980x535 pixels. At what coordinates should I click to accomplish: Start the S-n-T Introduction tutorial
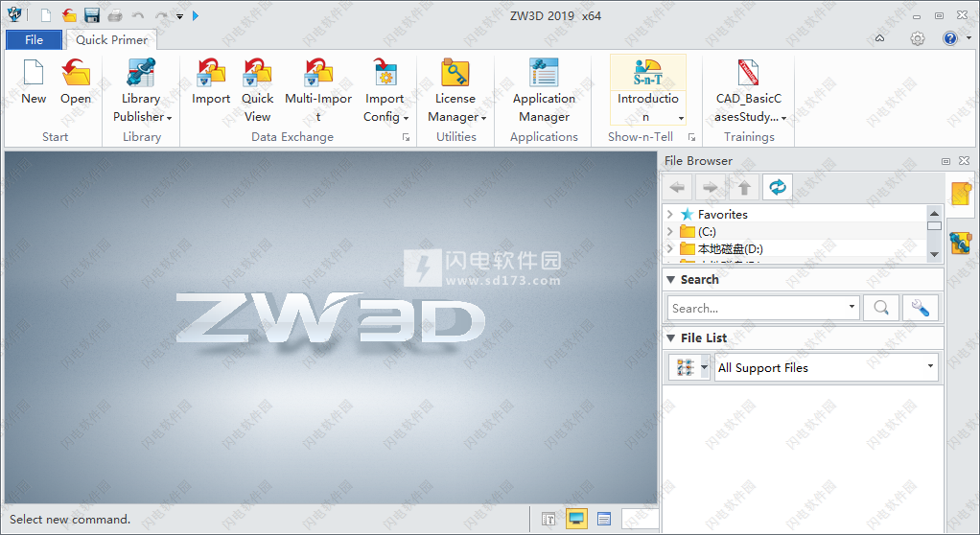[x=647, y=73]
